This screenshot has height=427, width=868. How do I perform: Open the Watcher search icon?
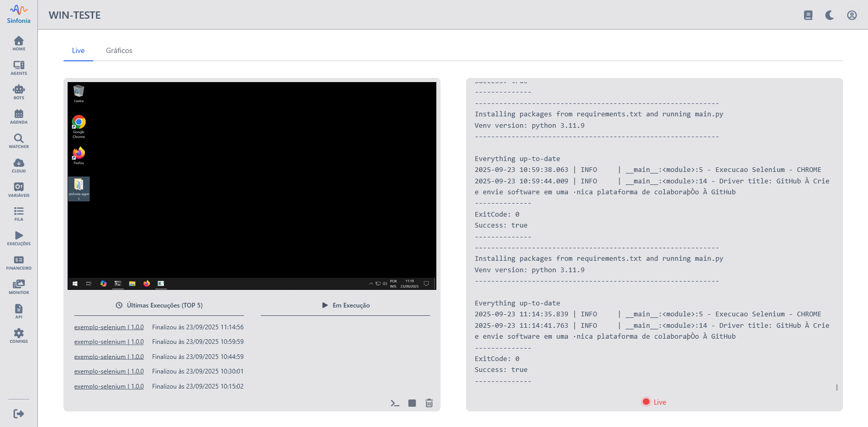click(19, 141)
